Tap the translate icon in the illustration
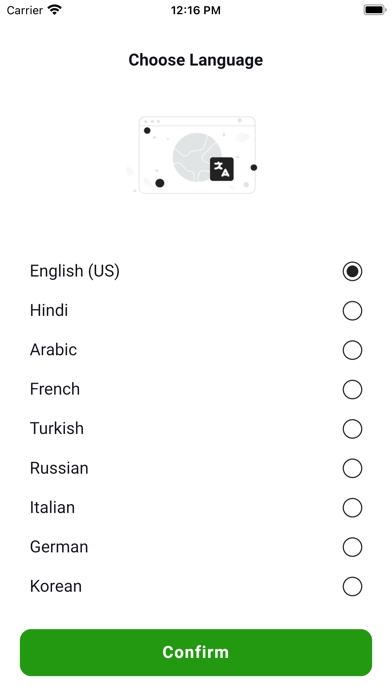The height and width of the screenshot is (696, 392). [222, 169]
